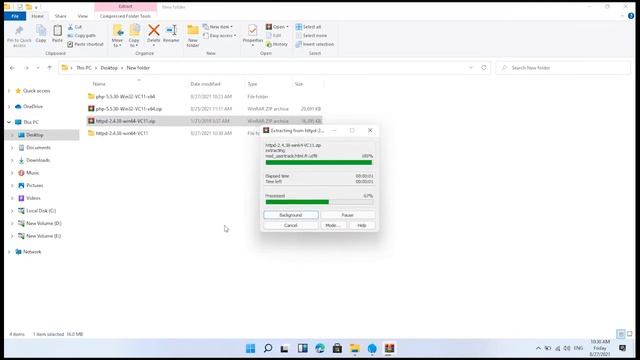Click History in the Open group
Viewport: 640px width, 360px height.
277,44
